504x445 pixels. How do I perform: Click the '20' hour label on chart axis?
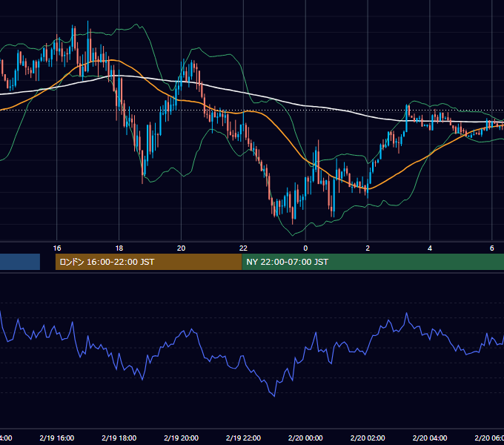(182, 248)
